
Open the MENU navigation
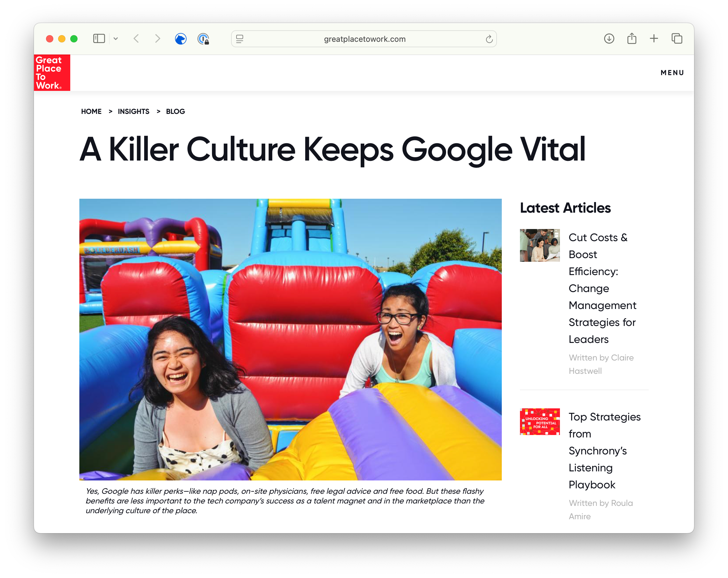(672, 73)
